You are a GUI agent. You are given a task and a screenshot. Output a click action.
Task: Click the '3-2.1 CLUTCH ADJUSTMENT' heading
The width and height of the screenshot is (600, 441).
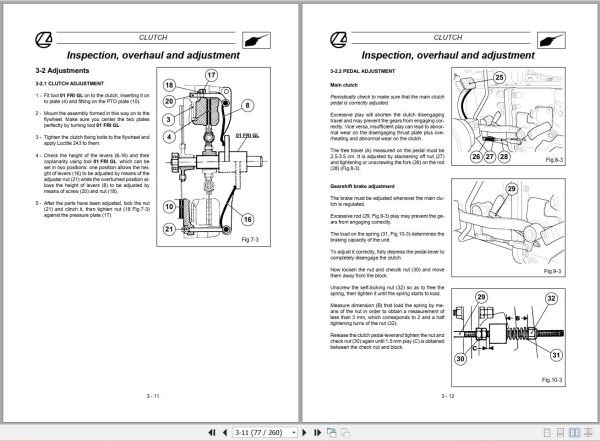coord(70,83)
